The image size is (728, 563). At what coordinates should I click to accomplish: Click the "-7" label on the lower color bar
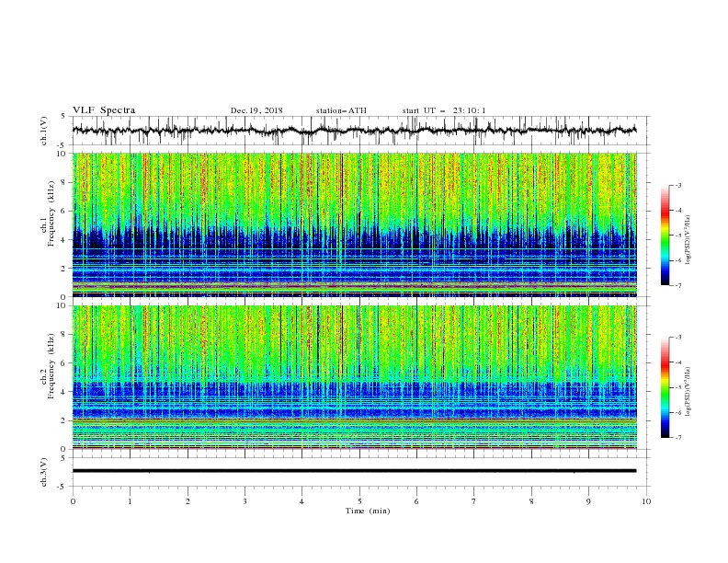(678, 438)
